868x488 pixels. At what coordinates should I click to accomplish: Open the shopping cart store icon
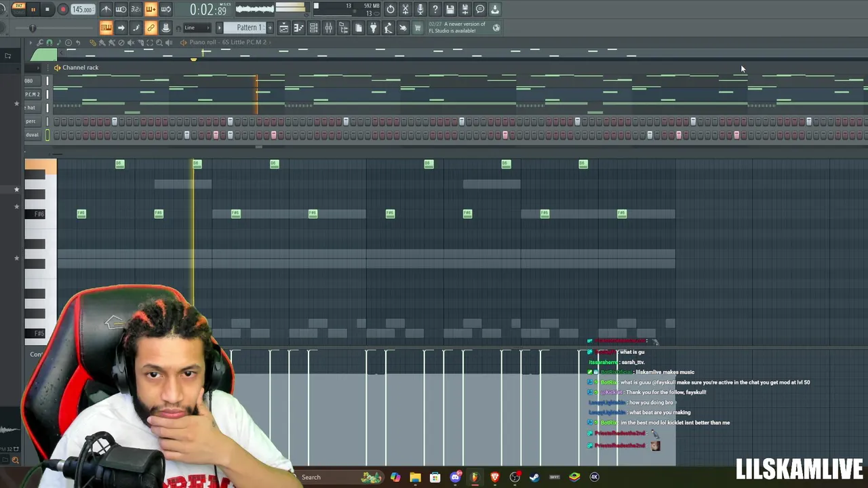point(418,28)
